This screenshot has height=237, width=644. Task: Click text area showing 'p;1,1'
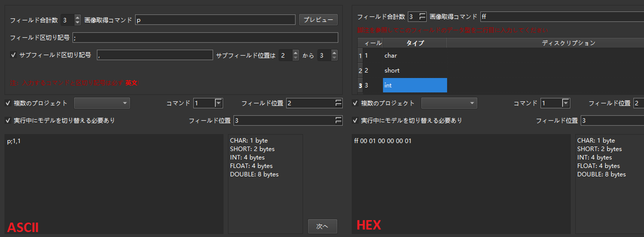(x=114, y=183)
